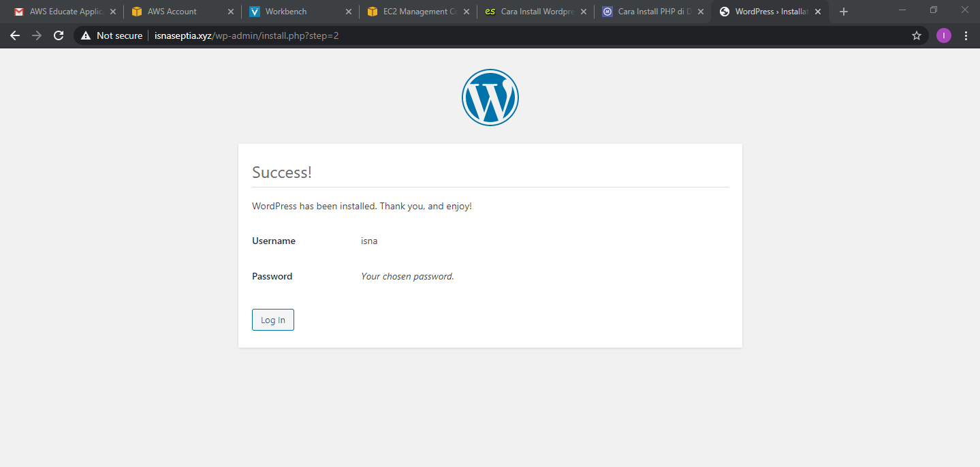Screen dimensions: 980x467
Task: Close the WordPress Installation tab
Action: [x=818, y=12]
